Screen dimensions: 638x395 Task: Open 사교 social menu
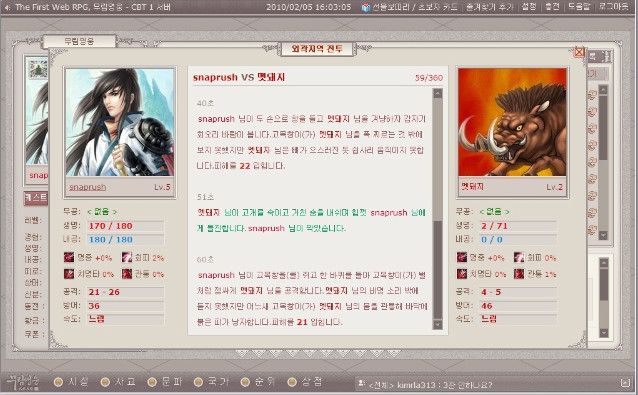tap(118, 382)
